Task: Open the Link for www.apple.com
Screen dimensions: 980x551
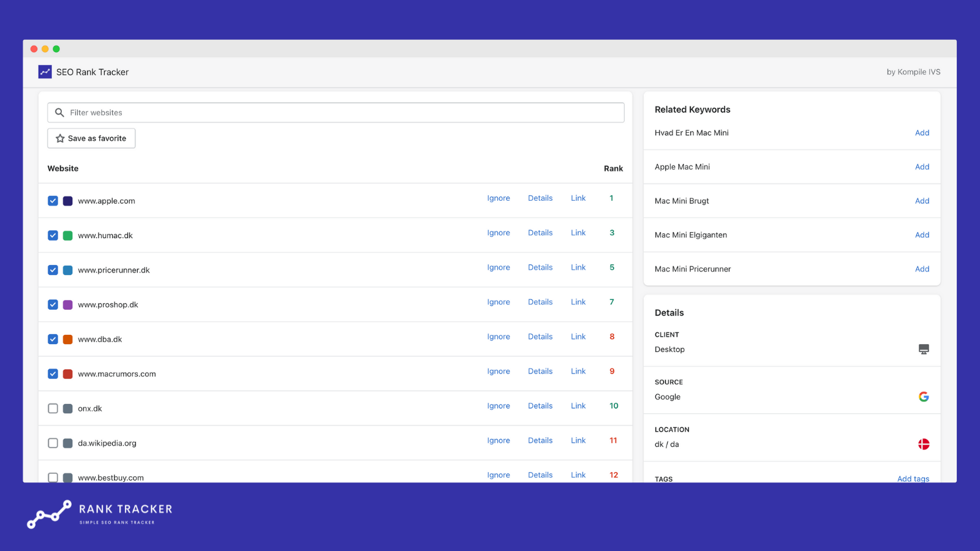Action: (x=578, y=198)
